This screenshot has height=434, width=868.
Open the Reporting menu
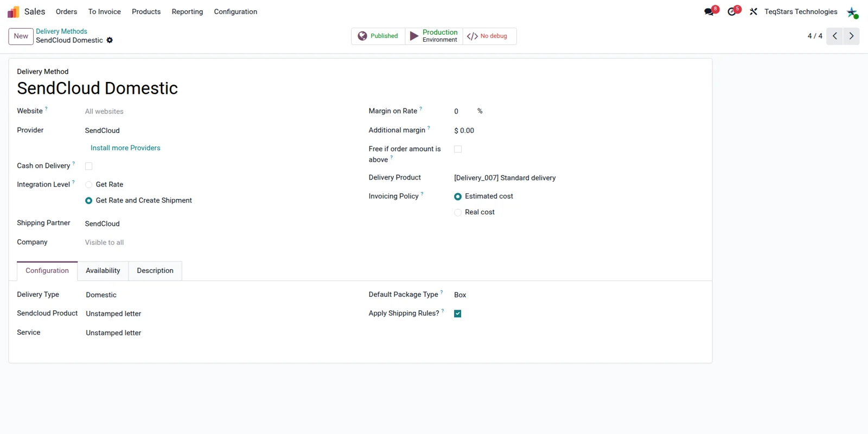pos(187,11)
